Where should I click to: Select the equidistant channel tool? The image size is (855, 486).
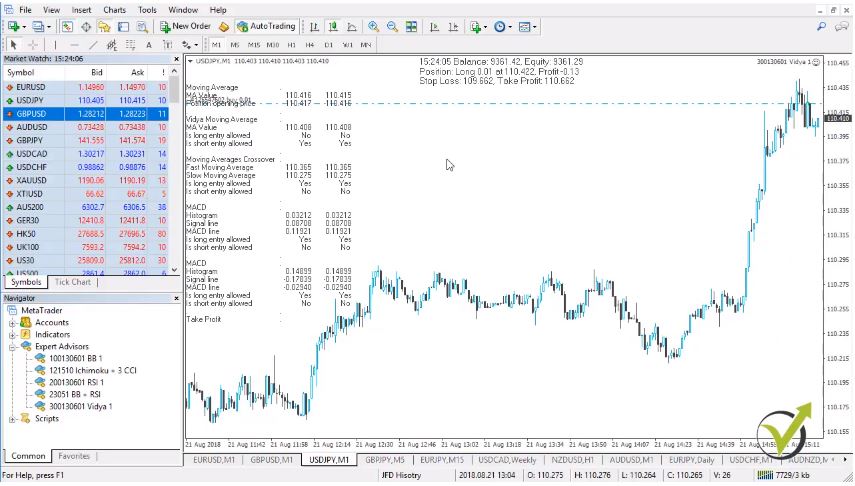click(x=112, y=45)
